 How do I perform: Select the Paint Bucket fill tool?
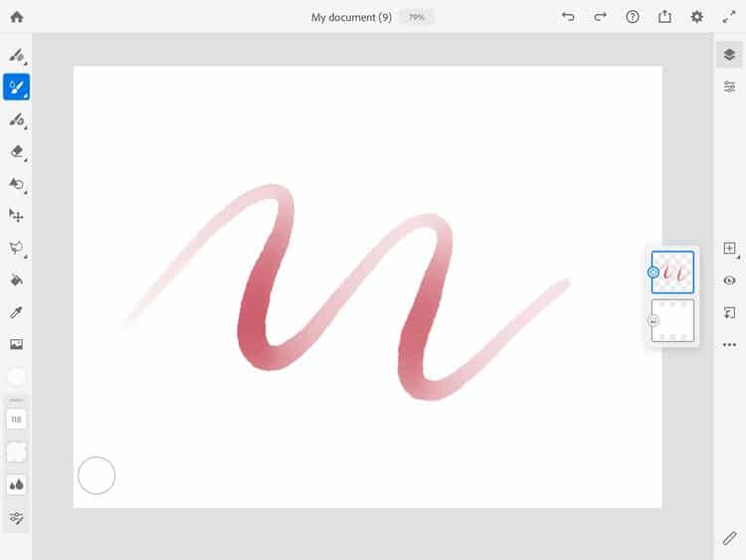pyautogui.click(x=17, y=280)
